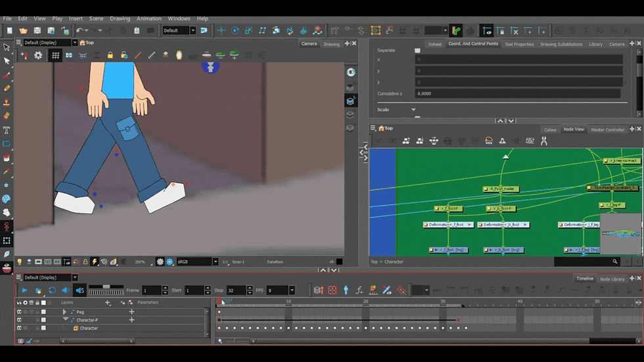Image resolution: width=644 pixels, height=362 pixels.
Task: Open the Default workspace dropdown in top toolbar
Action: coord(193,30)
